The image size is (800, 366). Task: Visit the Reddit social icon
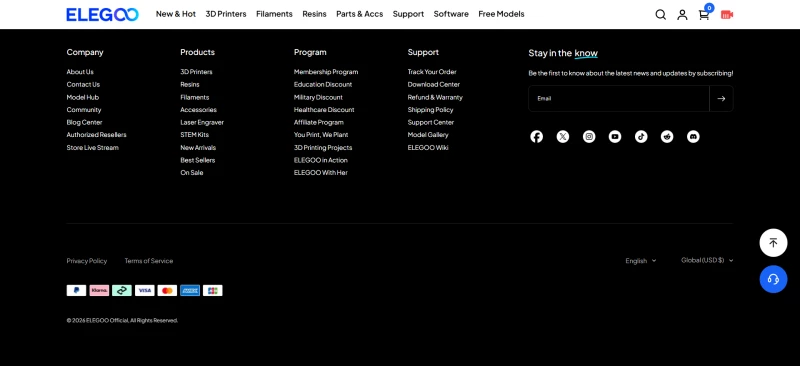(667, 136)
